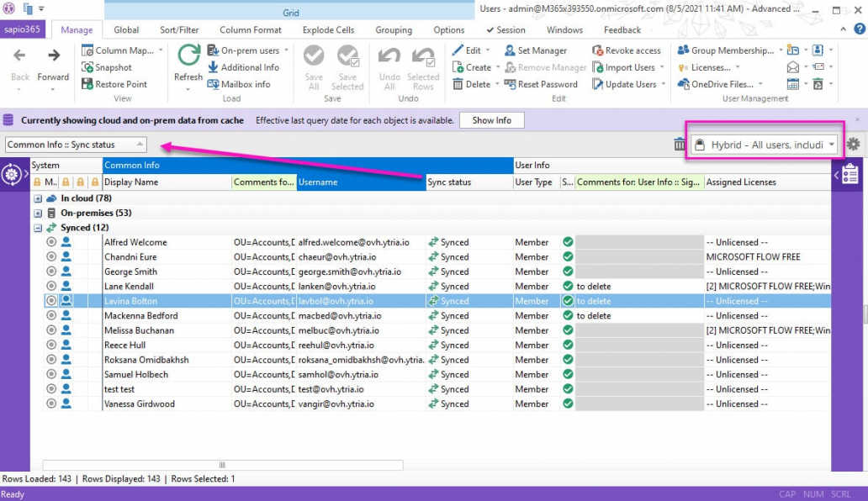Screen dimensions: 868x501
Task: Switch to the Grouping tab
Action: point(394,30)
